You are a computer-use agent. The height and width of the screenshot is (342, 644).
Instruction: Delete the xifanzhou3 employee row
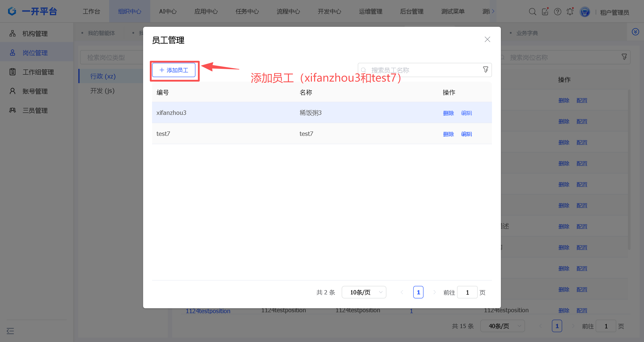click(x=448, y=113)
